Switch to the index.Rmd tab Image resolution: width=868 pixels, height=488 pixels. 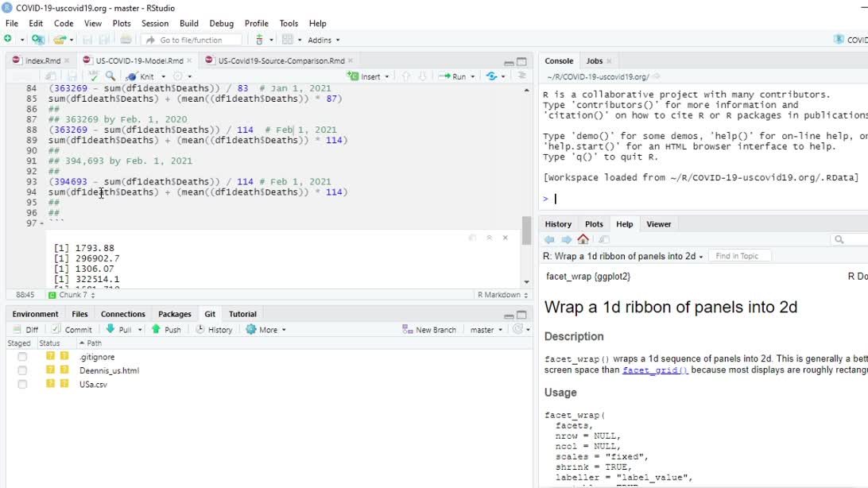click(43, 61)
